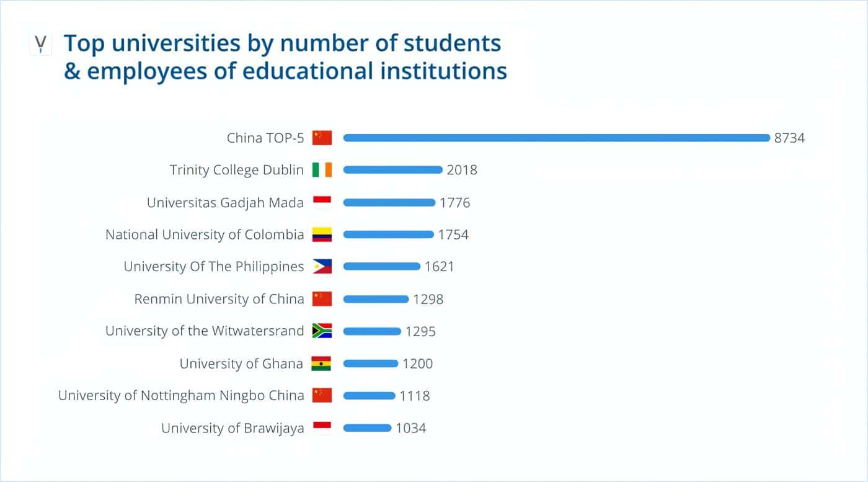The image size is (868, 482).
Task: Click the flag beside University of Nottingham Ningbo China
Action: coord(322,396)
